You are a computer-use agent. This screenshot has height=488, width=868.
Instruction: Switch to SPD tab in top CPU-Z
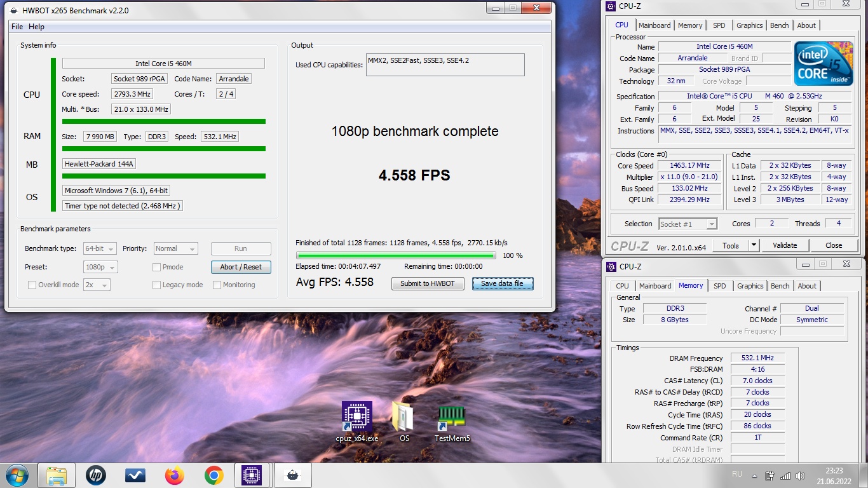click(x=719, y=25)
